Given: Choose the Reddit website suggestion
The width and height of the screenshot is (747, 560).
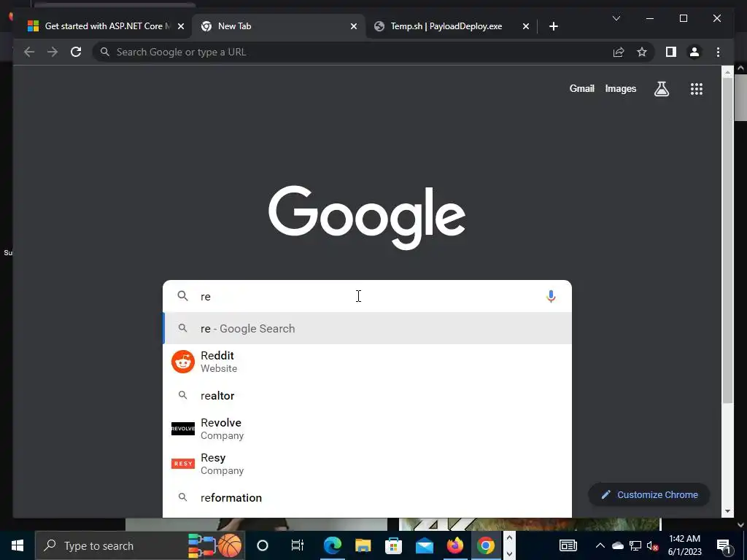Looking at the screenshot, I should 367,362.
